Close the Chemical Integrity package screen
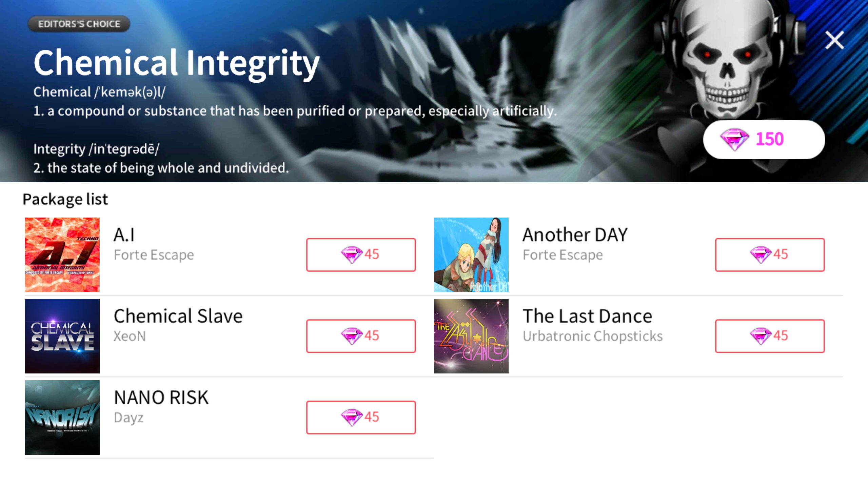Screen dimensions: 868x488 pyautogui.click(x=834, y=40)
